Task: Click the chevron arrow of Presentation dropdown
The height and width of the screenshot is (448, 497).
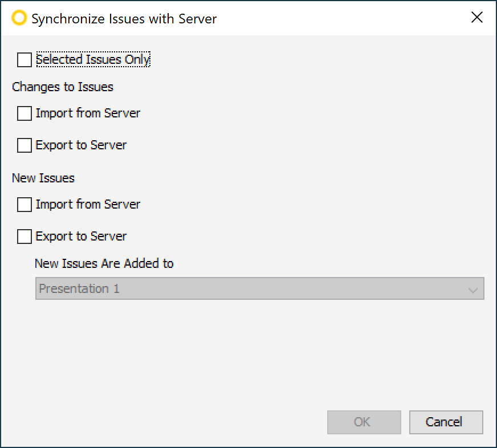Action: [472, 290]
